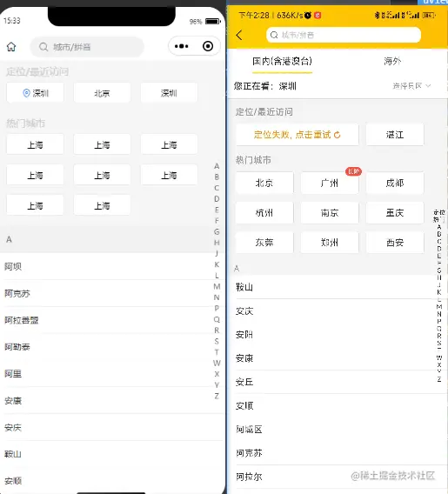The height and width of the screenshot is (494, 448).
Task: Choose 鞍山 in the right city list
Action: 244,287
